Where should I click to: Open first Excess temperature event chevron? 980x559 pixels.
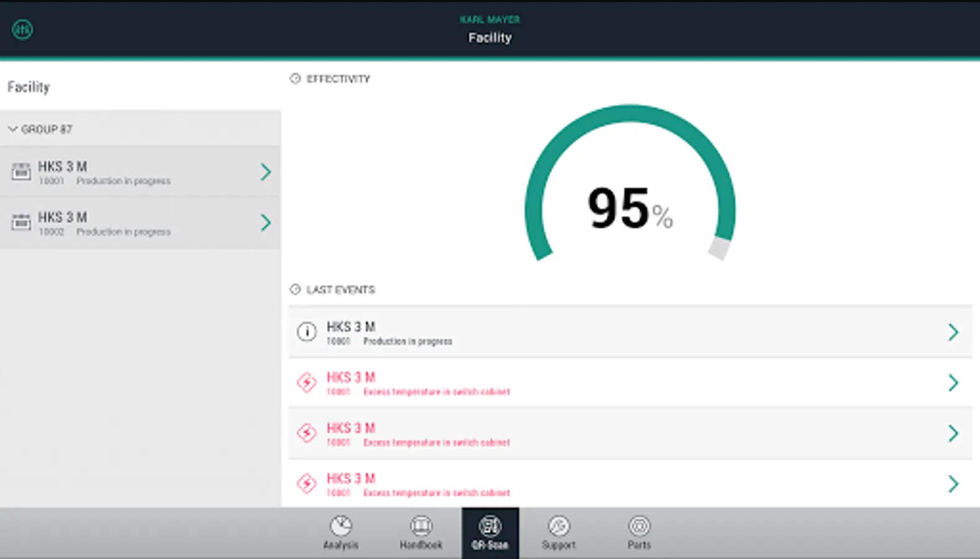click(953, 383)
